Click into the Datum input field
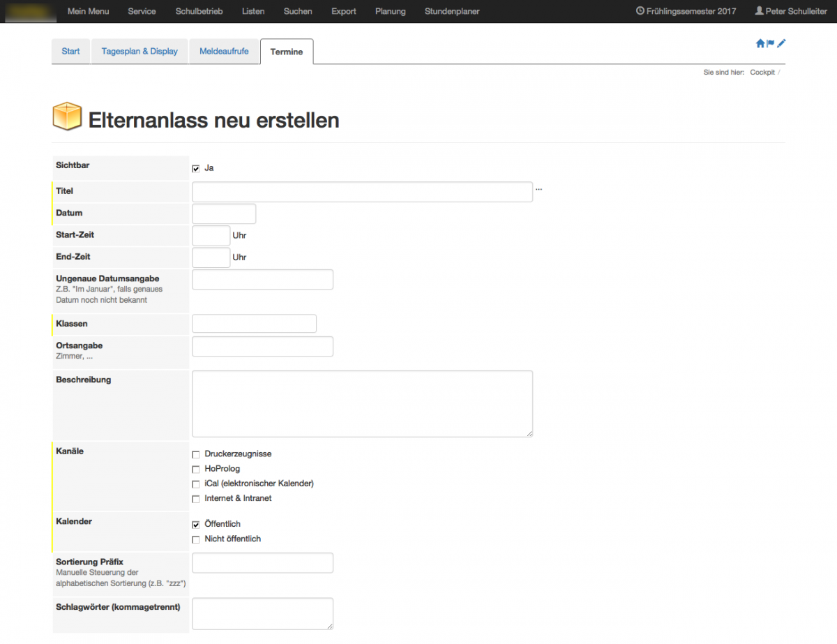 click(x=224, y=214)
